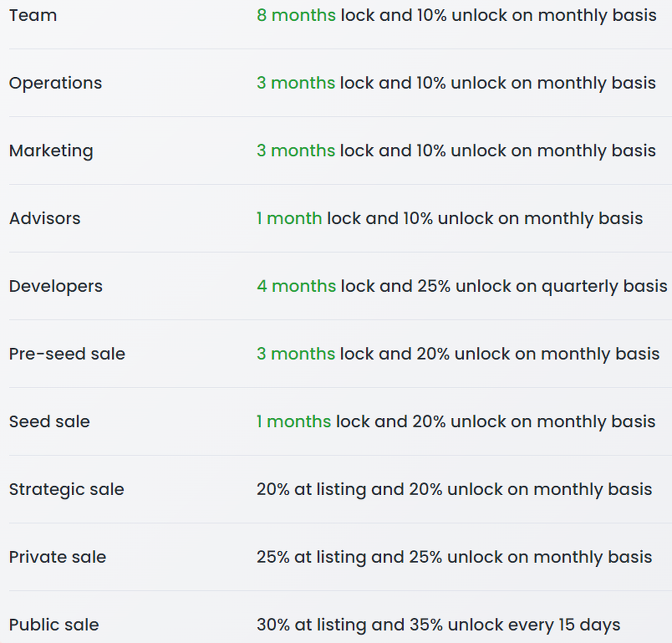Screen dimensions: 672x643
Task: Click the green '4 months' text
Action: click(x=296, y=286)
